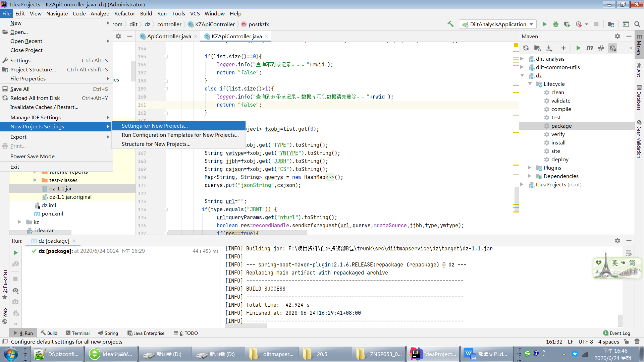Open the Terminal tool window button

point(78,333)
